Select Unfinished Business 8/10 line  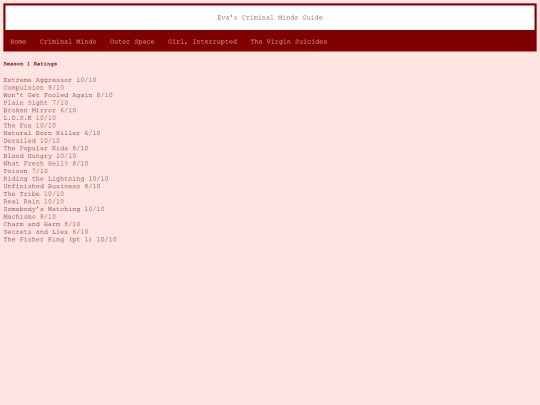coord(52,186)
